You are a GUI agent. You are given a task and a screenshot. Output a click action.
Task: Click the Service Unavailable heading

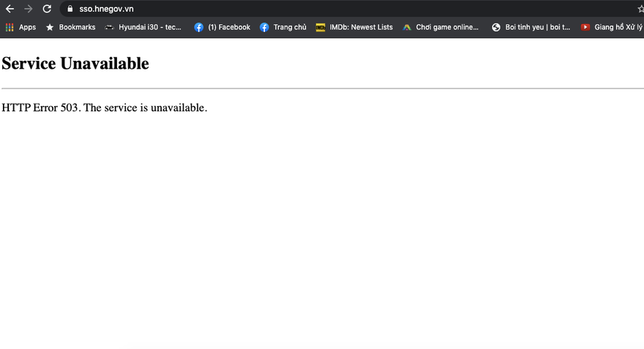click(x=75, y=64)
